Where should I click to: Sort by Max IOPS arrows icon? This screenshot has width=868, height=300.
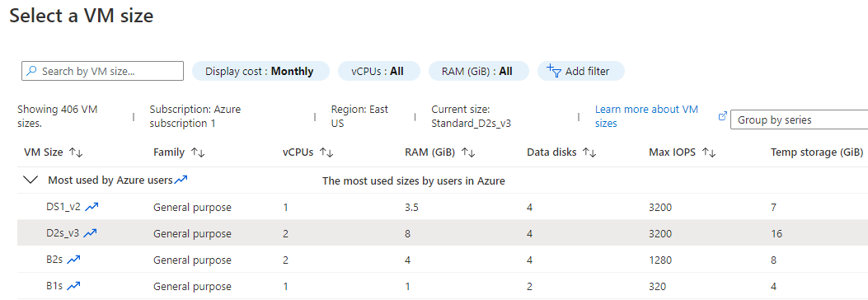(709, 152)
